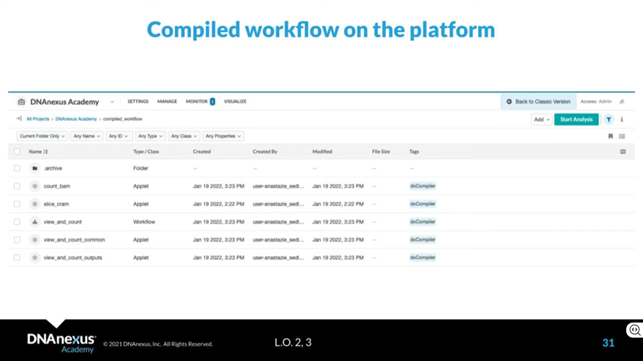Check the view_and_count workflow checkbox

pos(17,222)
